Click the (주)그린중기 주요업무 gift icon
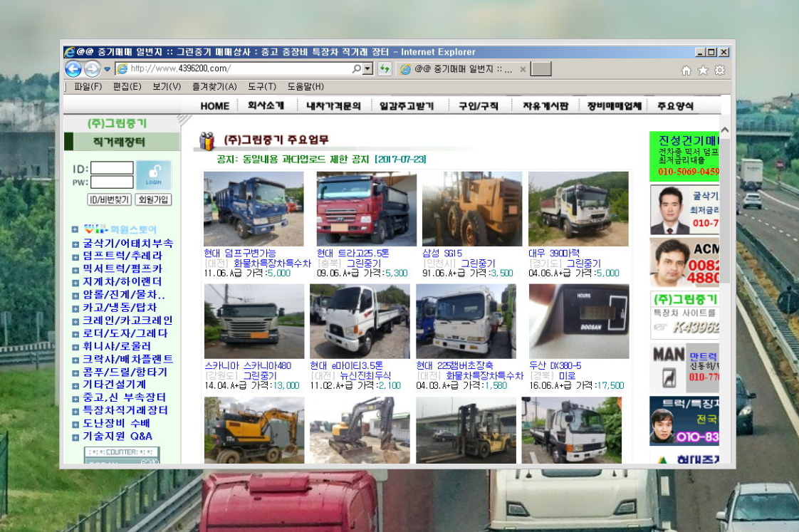The height and width of the screenshot is (532, 799). pos(207,141)
